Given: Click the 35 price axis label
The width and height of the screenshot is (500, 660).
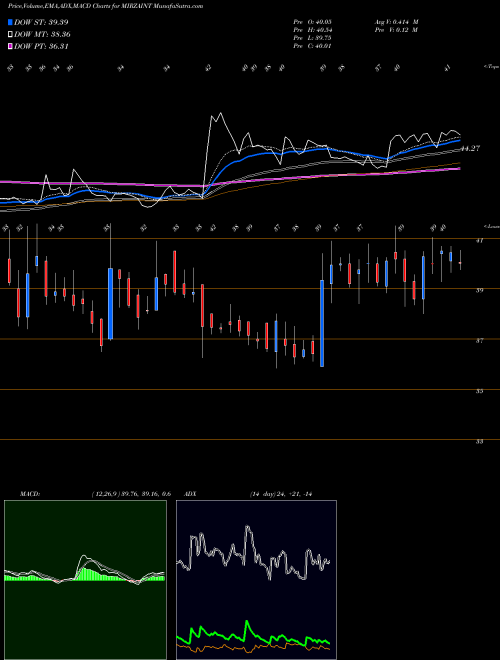Looking at the screenshot, I should pyautogui.click(x=479, y=391).
